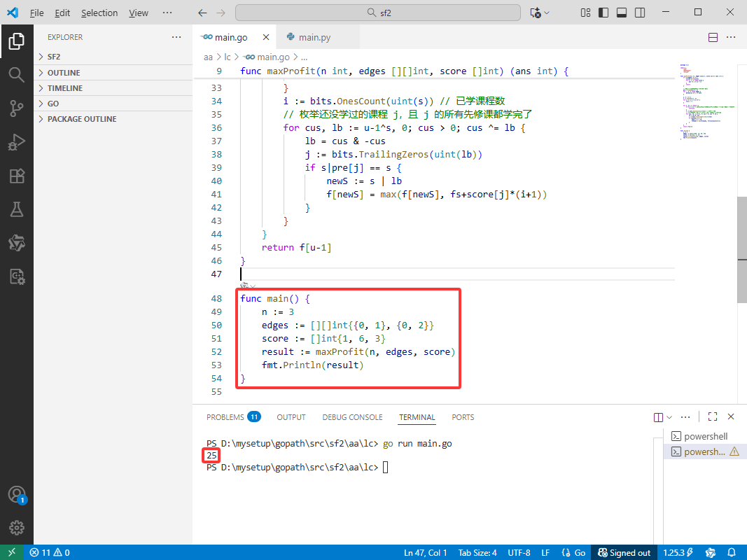The width and height of the screenshot is (747, 560).
Task: Close the terminal panel
Action: [731, 416]
